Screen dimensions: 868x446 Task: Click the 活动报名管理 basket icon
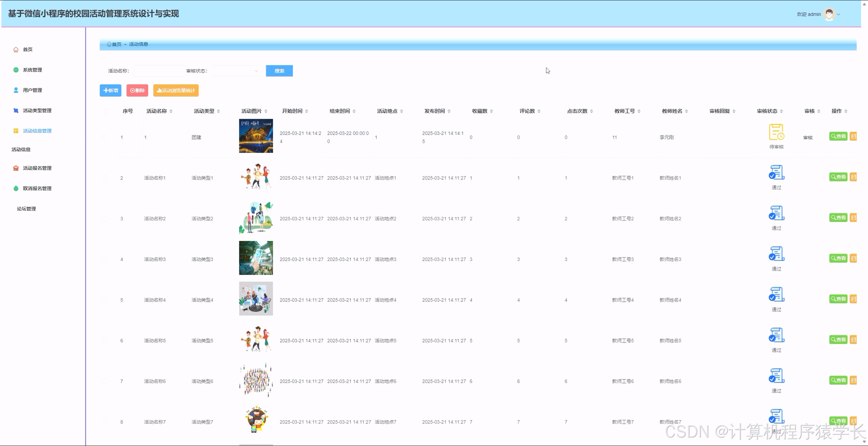point(16,168)
